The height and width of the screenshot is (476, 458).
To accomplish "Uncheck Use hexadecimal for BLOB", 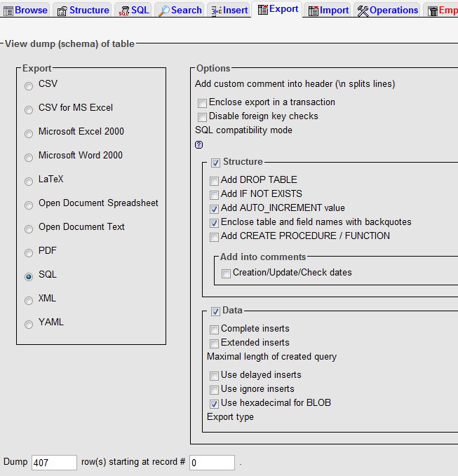I will click(215, 404).
